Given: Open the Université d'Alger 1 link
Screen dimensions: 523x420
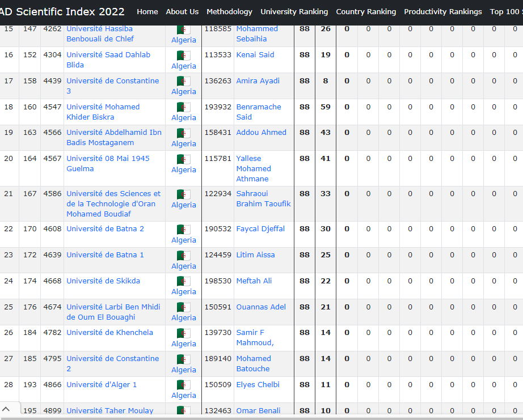Looking at the screenshot, I should pos(102,384).
